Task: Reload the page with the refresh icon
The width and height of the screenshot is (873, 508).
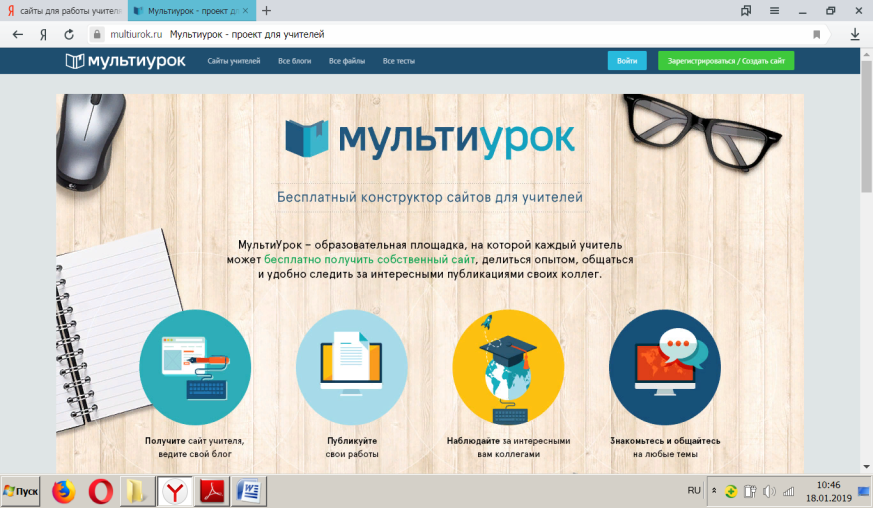Action: (x=69, y=35)
